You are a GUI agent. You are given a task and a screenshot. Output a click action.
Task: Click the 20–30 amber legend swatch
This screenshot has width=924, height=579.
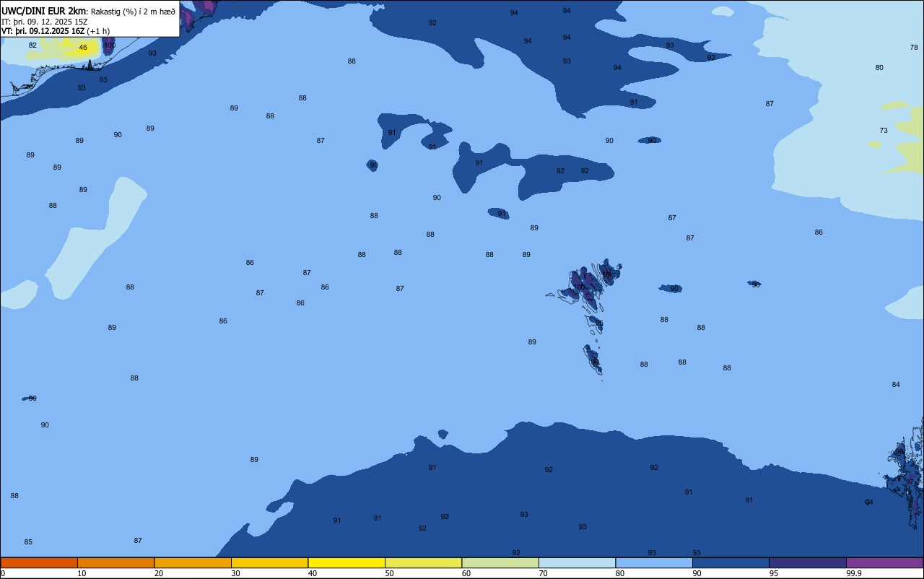coord(193,562)
